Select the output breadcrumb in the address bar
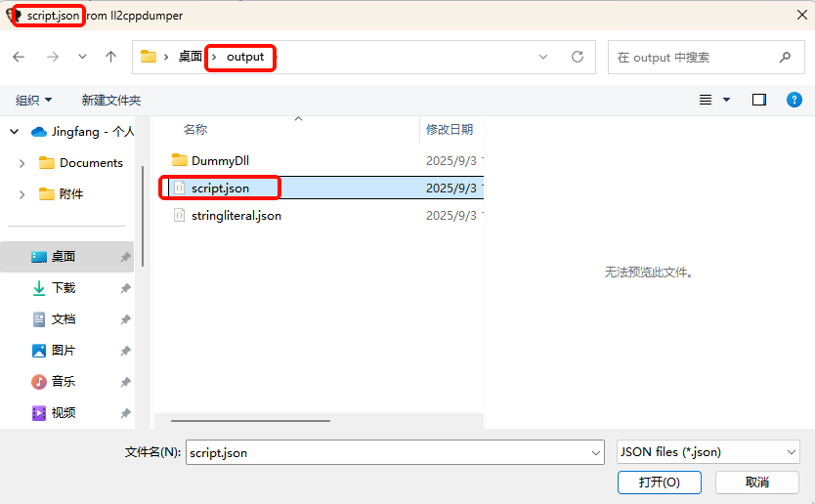The image size is (815, 504). coord(245,57)
